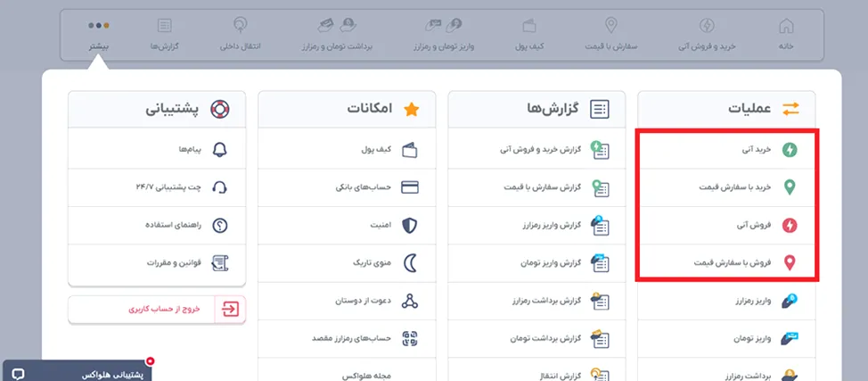Select فروش با سفارش قیمت red pin item

[726, 263]
